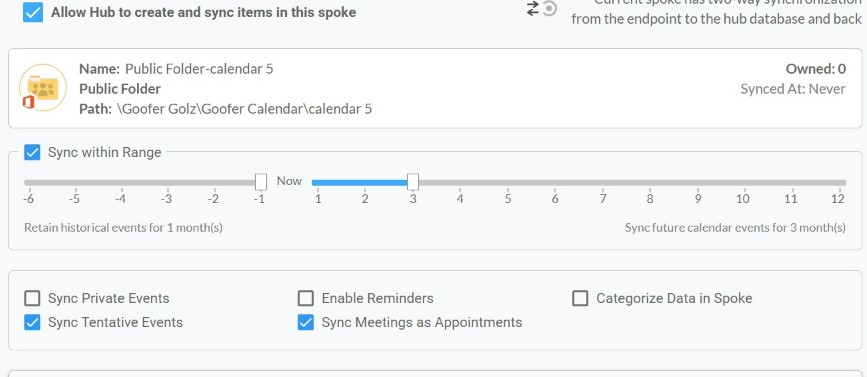867x377 pixels.
Task: Click the future events slider handle at 3
Action: 412,182
